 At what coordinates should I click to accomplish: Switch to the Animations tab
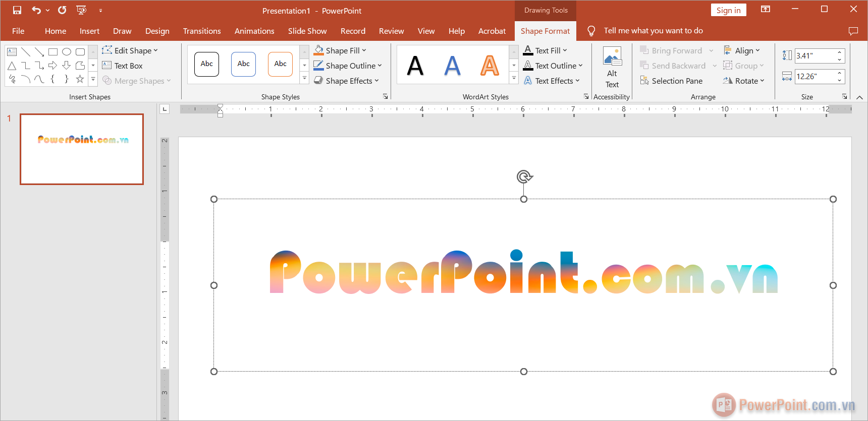point(254,31)
